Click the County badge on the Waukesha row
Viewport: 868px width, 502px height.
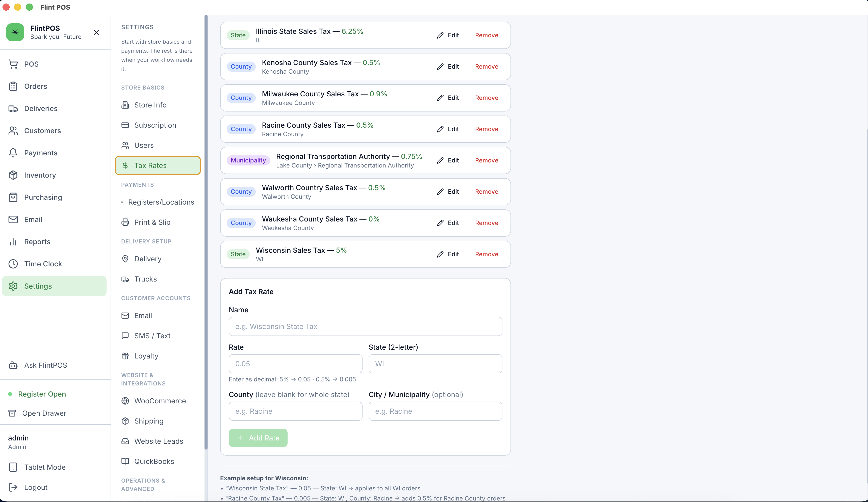(x=241, y=223)
